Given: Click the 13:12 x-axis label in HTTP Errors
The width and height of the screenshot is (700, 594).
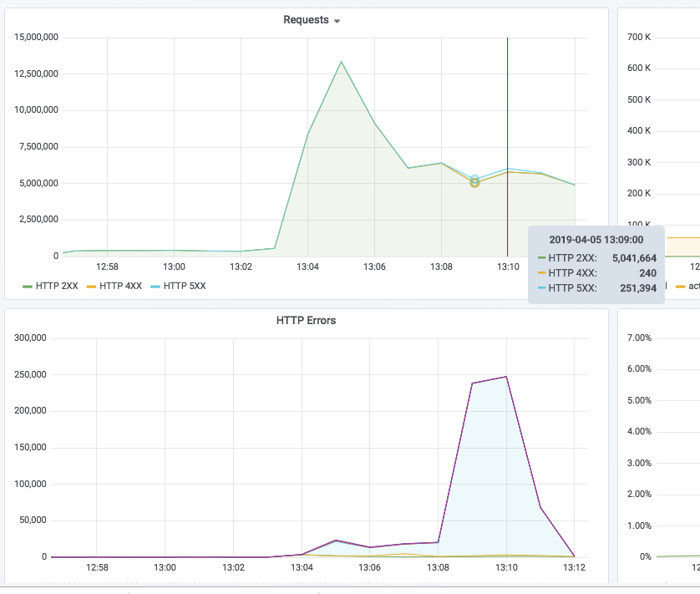Looking at the screenshot, I should pyautogui.click(x=574, y=567).
